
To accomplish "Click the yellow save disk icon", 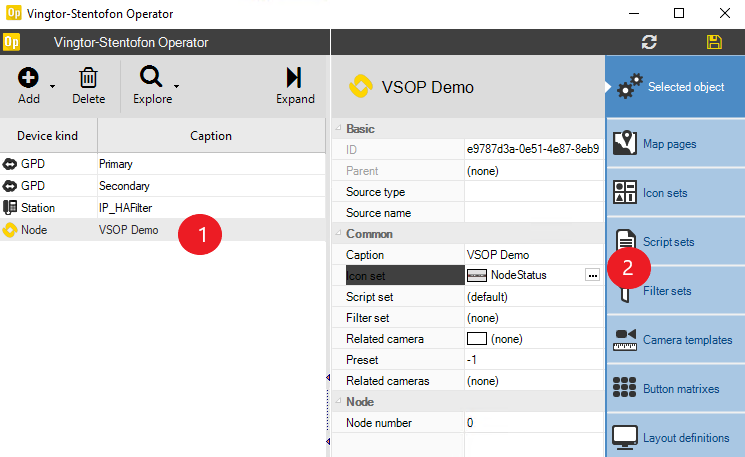I will [x=714, y=42].
